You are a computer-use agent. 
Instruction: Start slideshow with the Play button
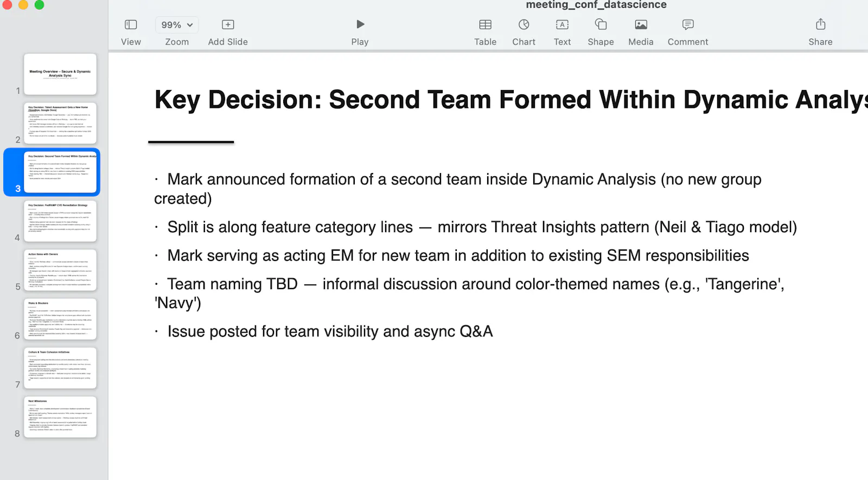360,24
